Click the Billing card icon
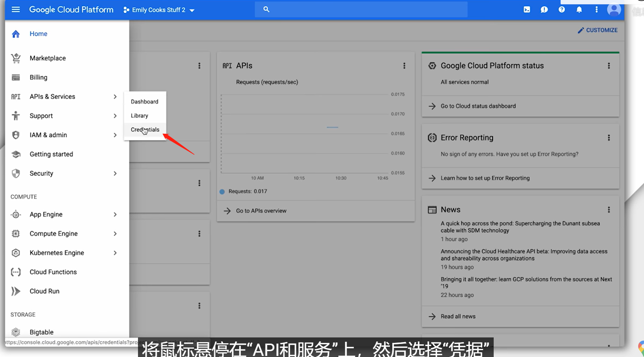 pyautogui.click(x=16, y=77)
